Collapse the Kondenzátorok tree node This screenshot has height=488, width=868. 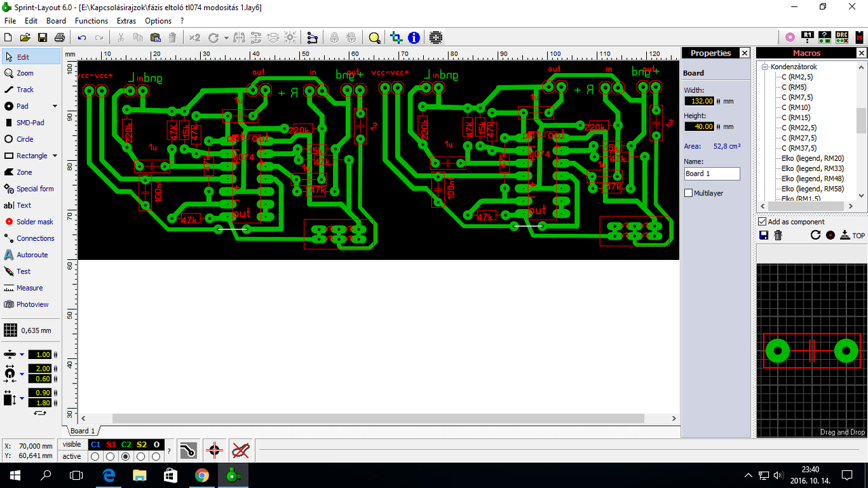(764, 67)
